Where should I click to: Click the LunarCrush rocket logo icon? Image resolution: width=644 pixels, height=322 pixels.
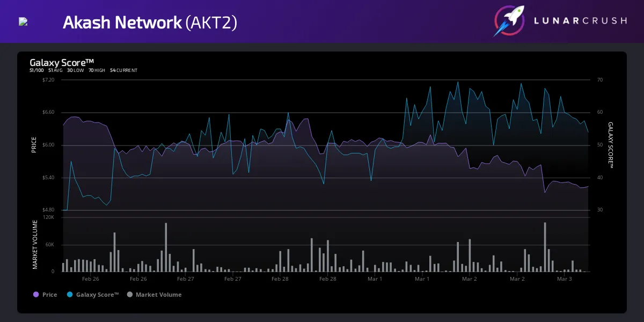(509, 21)
